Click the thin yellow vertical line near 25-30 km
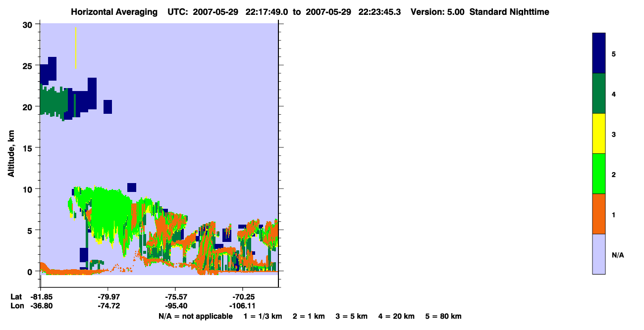The height and width of the screenshot is (330, 644). (x=75, y=48)
